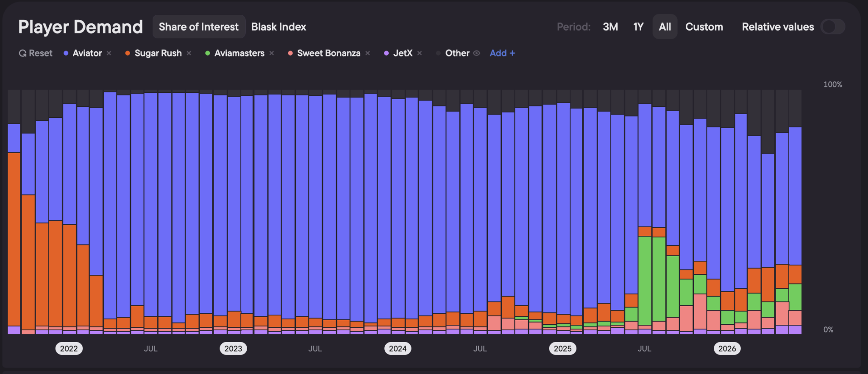Switch to Blask Index tab
This screenshot has width=868, height=374.
click(x=278, y=27)
